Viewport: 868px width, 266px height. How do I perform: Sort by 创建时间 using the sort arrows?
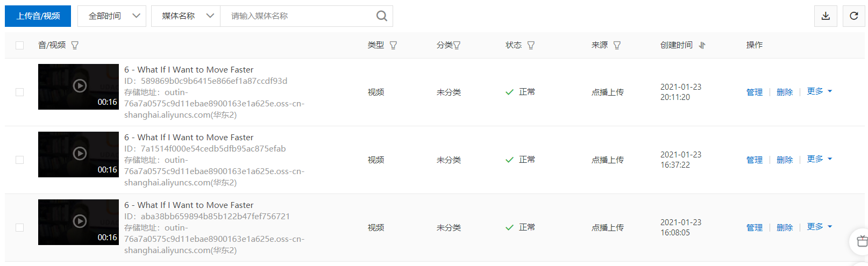click(702, 45)
